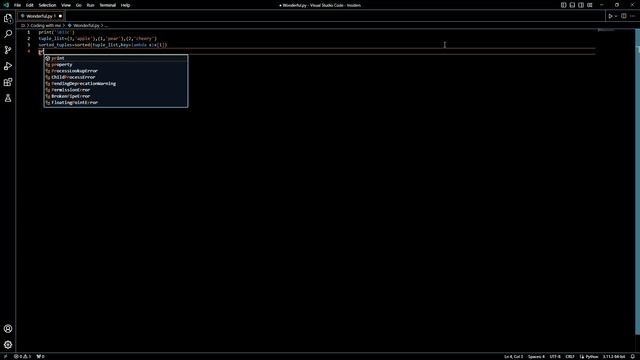Screen dimensions: 640x360
Task: Choose 'print' autocomplete suggestion
Action: 116,58
